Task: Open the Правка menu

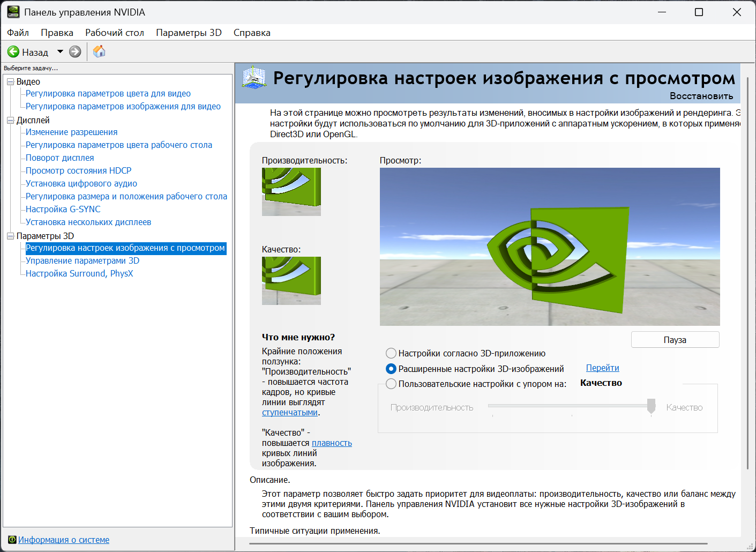Action: tap(57, 33)
